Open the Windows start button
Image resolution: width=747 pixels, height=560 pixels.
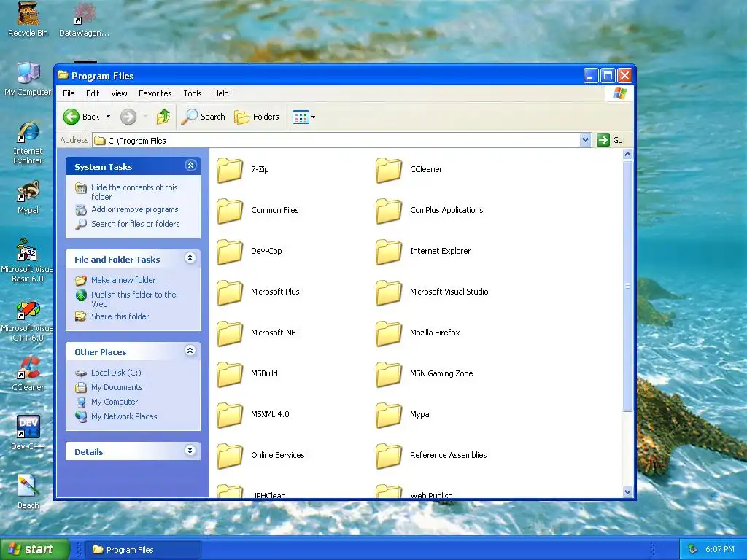tap(35, 549)
